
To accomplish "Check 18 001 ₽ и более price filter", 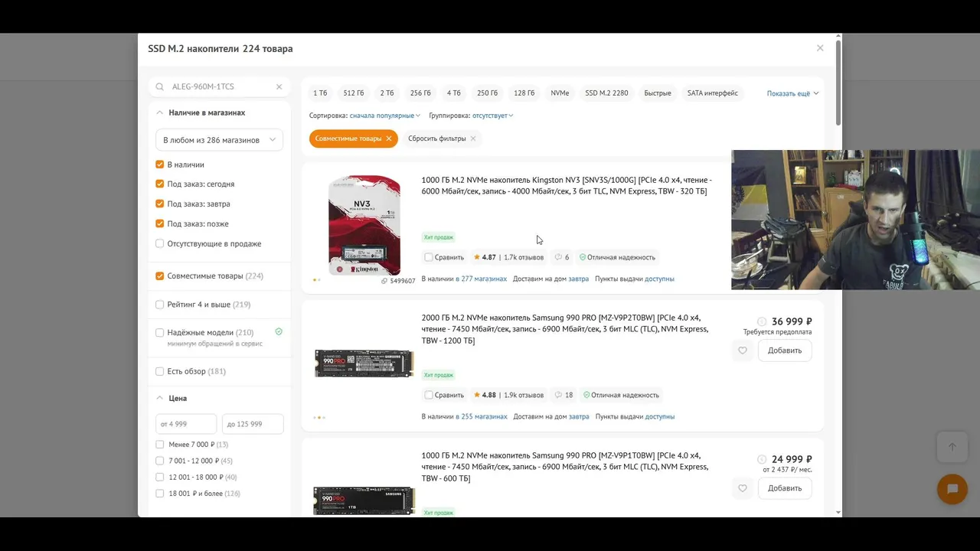I will [x=160, y=494].
